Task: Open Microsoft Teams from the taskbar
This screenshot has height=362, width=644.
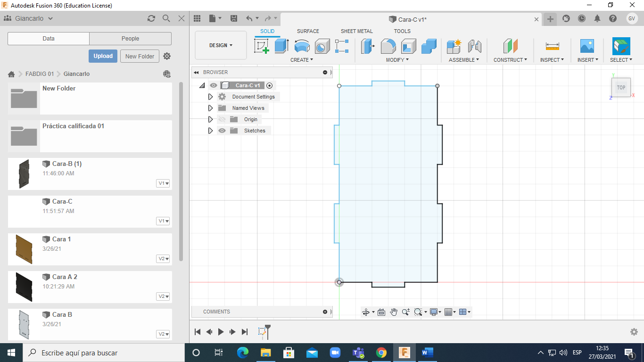Action: (x=358, y=353)
